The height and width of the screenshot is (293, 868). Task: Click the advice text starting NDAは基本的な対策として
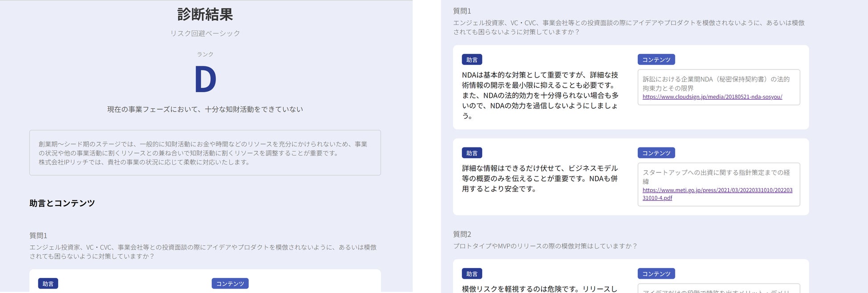point(540,95)
